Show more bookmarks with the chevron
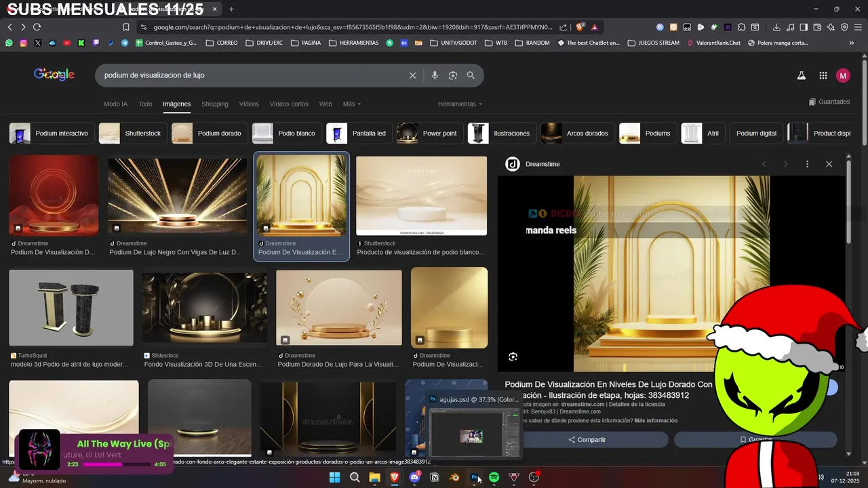 (852, 43)
